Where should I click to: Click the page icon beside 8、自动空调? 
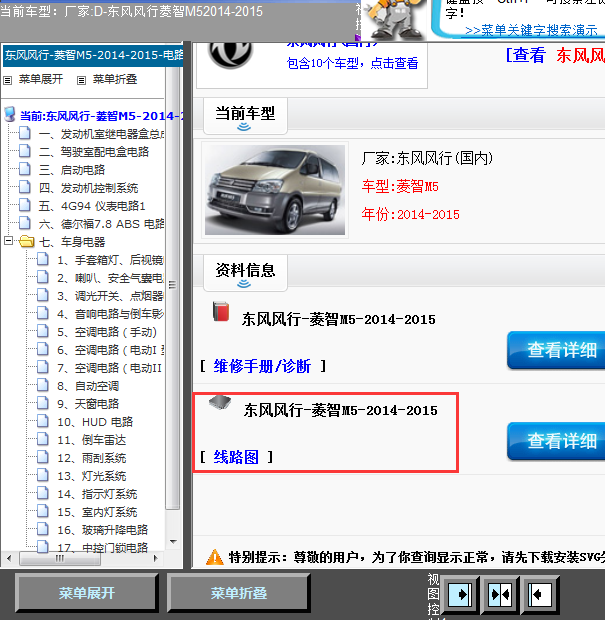click(x=43, y=386)
